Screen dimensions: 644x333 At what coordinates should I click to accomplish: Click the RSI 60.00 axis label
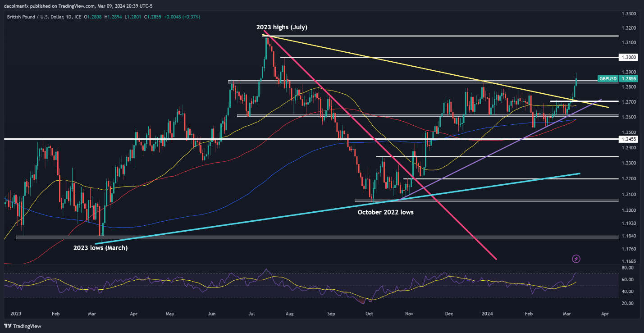[x=627, y=280]
